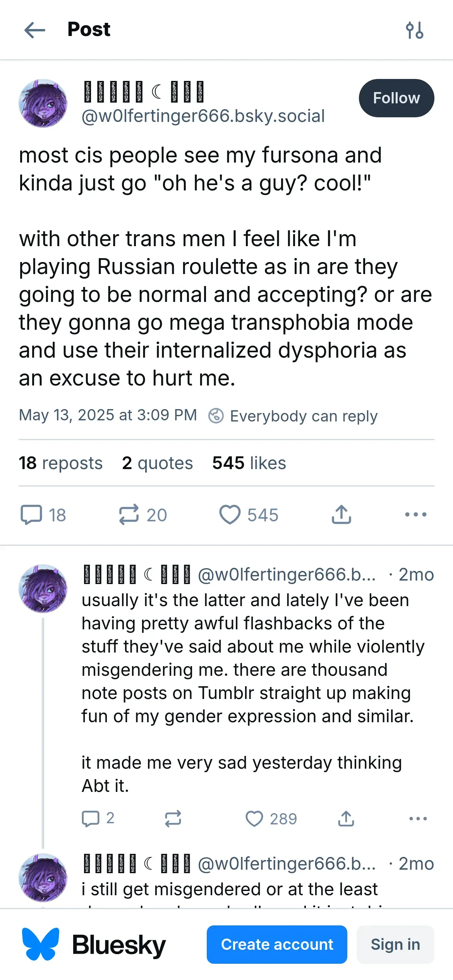Image resolution: width=453 pixels, height=980 pixels.
Task: Click the Create account button
Action: tap(277, 944)
